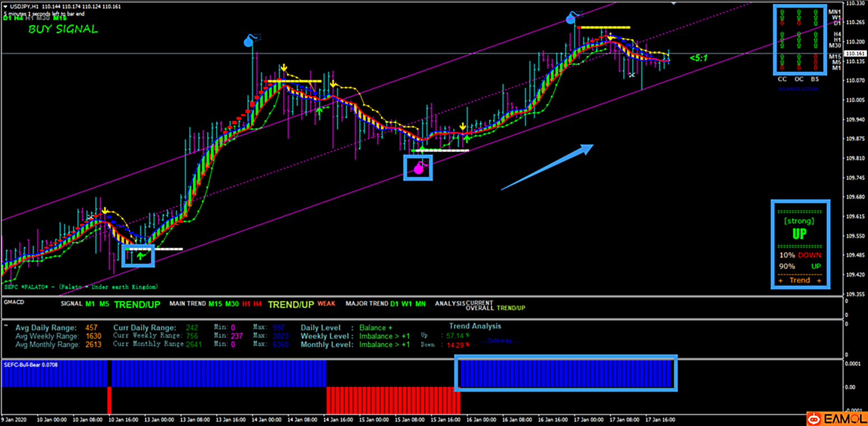Click the white X marker near current price
This screenshot has width=868, height=426.
pyautogui.click(x=631, y=75)
